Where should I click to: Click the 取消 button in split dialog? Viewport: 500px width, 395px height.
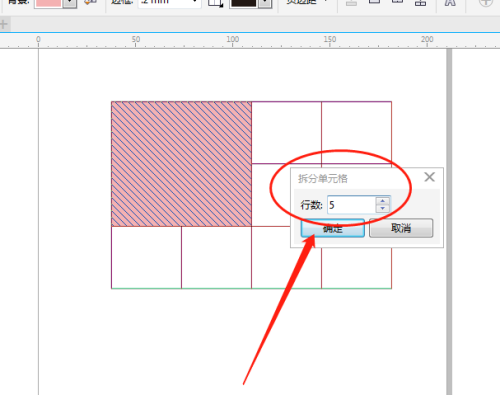coord(401,228)
